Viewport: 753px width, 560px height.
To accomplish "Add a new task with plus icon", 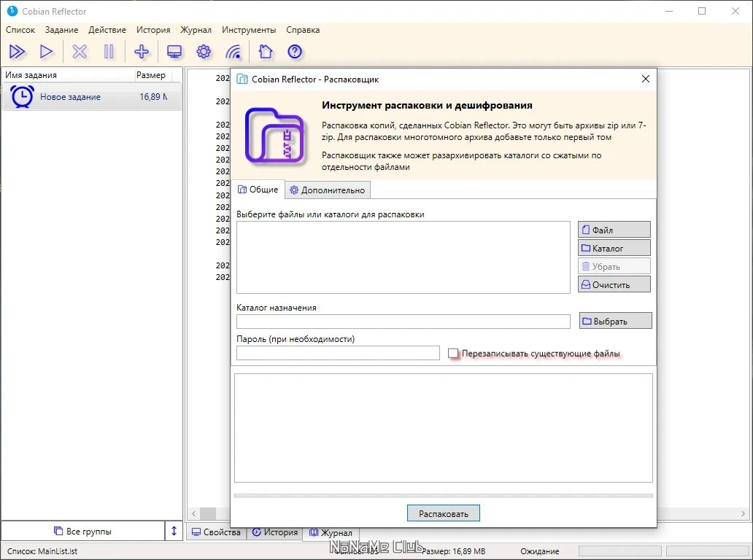I will pos(142,51).
